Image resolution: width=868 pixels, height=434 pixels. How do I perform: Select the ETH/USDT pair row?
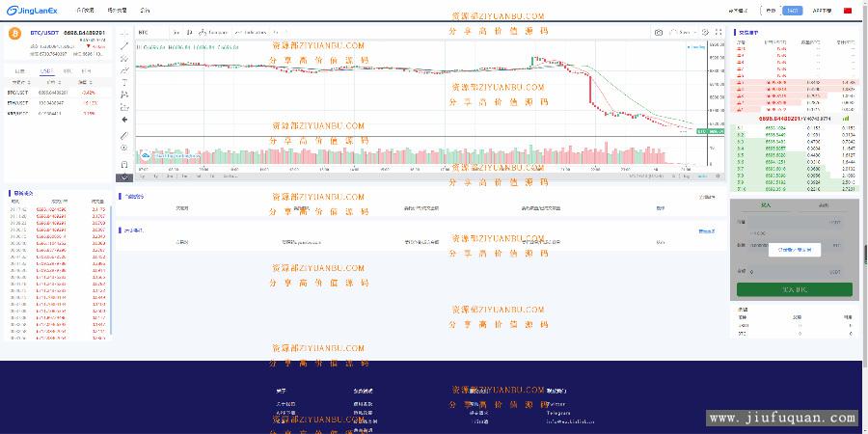58,103
